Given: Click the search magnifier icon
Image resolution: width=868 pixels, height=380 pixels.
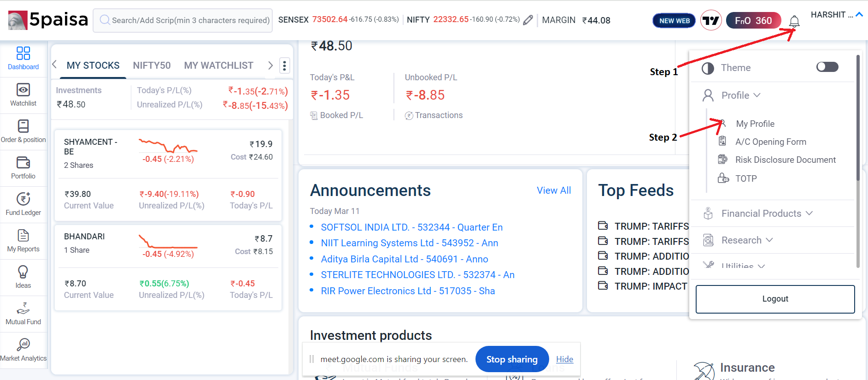Looking at the screenshot, I should coord(105,20).
